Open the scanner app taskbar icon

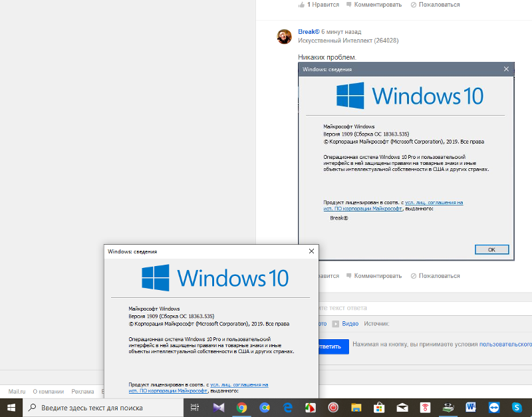pos(448,408)
